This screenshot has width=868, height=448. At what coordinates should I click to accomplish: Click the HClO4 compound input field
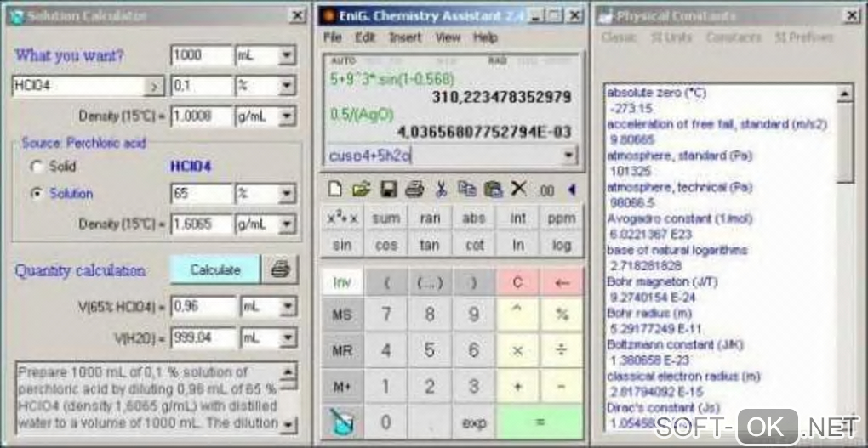click(78, 86)
